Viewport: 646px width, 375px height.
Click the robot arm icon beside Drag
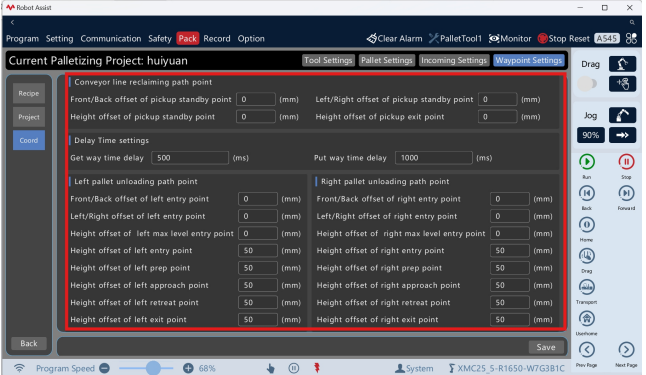pos(622,64)
